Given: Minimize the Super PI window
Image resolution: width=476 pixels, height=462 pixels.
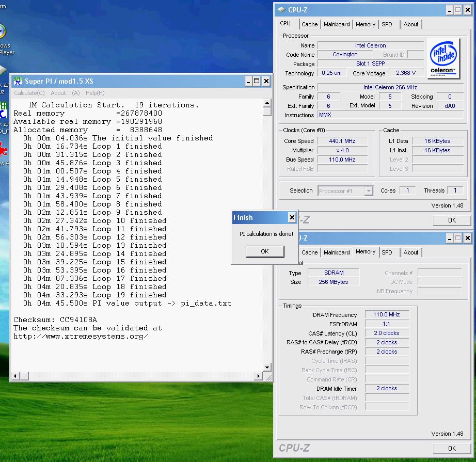Looking at the screenshot, I should point(249,81).
